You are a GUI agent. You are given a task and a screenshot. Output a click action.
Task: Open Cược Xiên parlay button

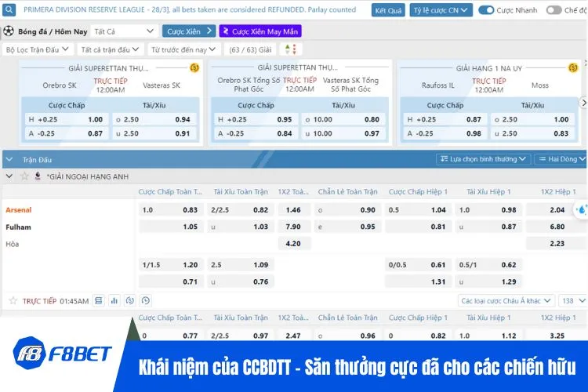189,31
